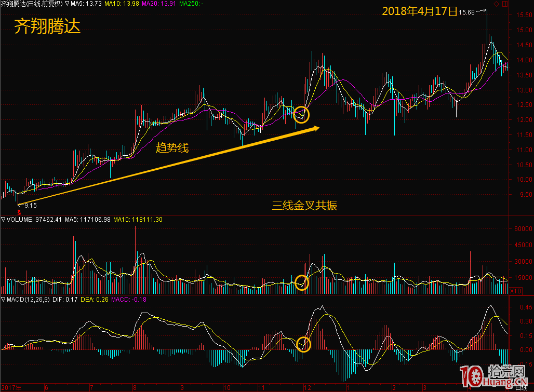The width and height of the screenshot is (534, 392).
Task: Click the 9.50 price axis label
Action: (526, 195)
